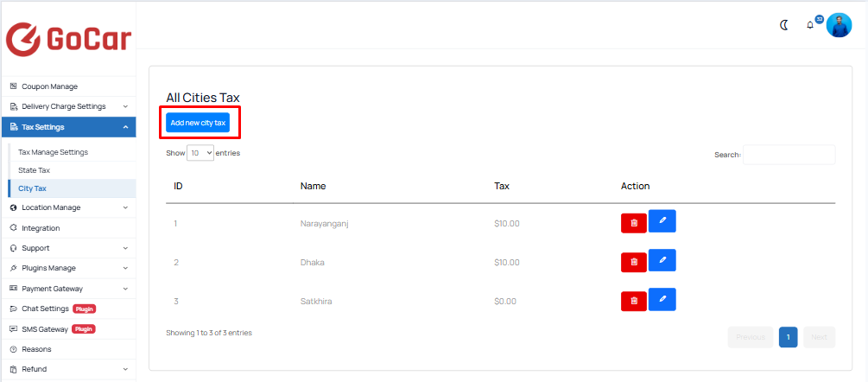The height and width of the screenshot is (382, 868).
Task: Expand Support menu chevron
Action: pyautogui.click(x=125, y=248)
